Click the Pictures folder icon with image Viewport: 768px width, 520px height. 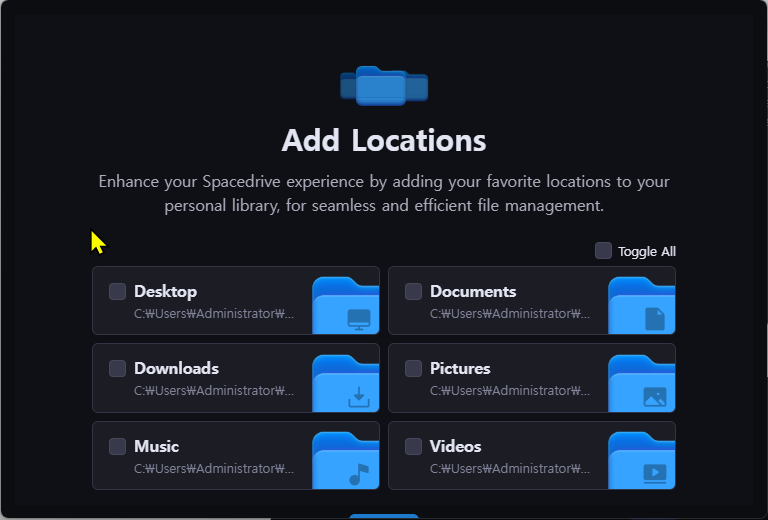[x=642, y=383]
